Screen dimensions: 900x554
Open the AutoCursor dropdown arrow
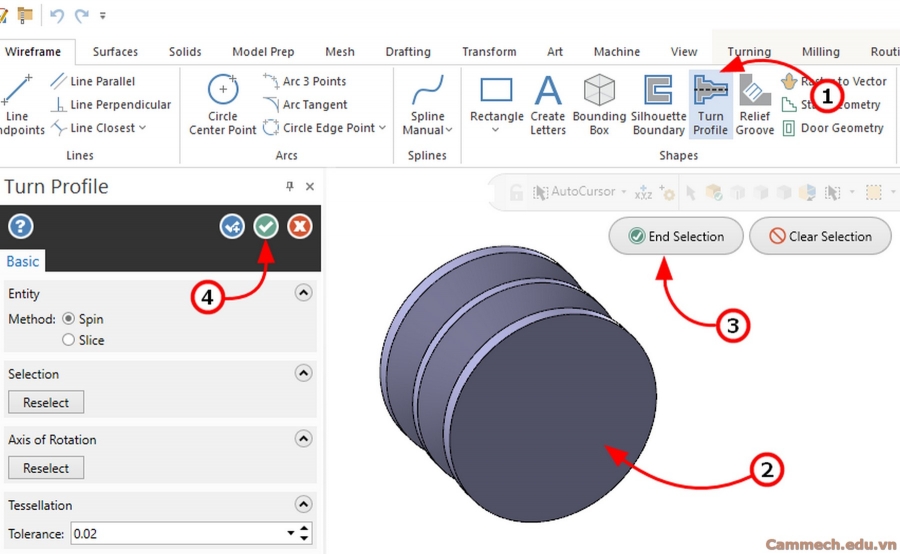[623, 192]
